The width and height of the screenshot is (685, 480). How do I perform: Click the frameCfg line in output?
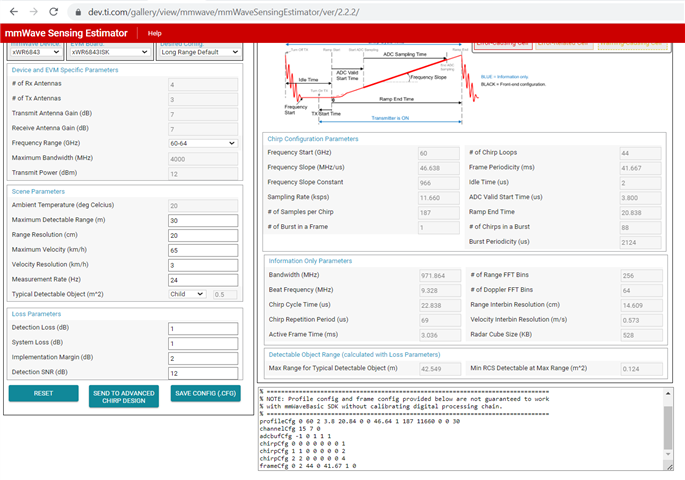pos(308,466)
